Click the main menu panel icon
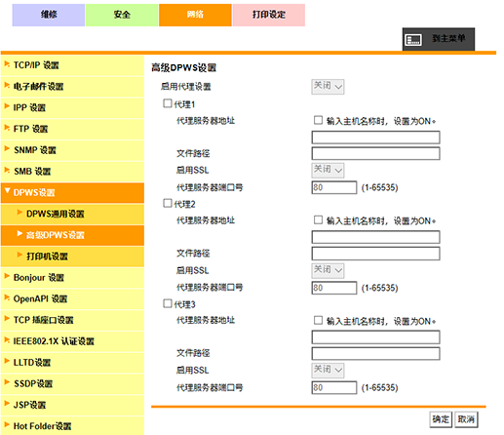Viewport: 504px width, 435px height. pyautogui.click(x=413, y=40)
